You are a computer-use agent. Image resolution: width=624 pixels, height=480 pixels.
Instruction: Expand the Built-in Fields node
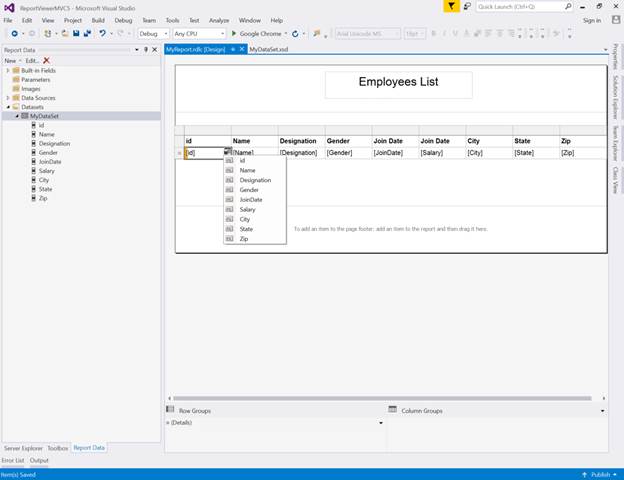pyautogui.click(x=8, y=70)
